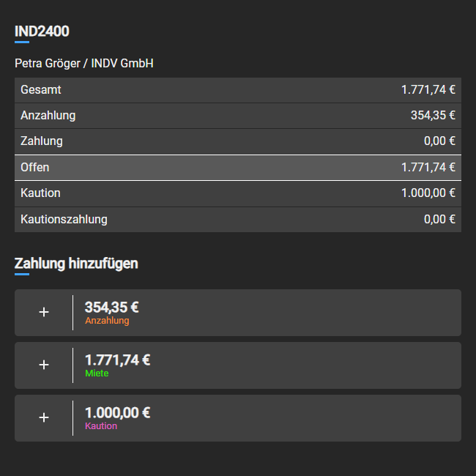Click the 354,35 € value in Anzahlung table row

click(x=433, y=115)
